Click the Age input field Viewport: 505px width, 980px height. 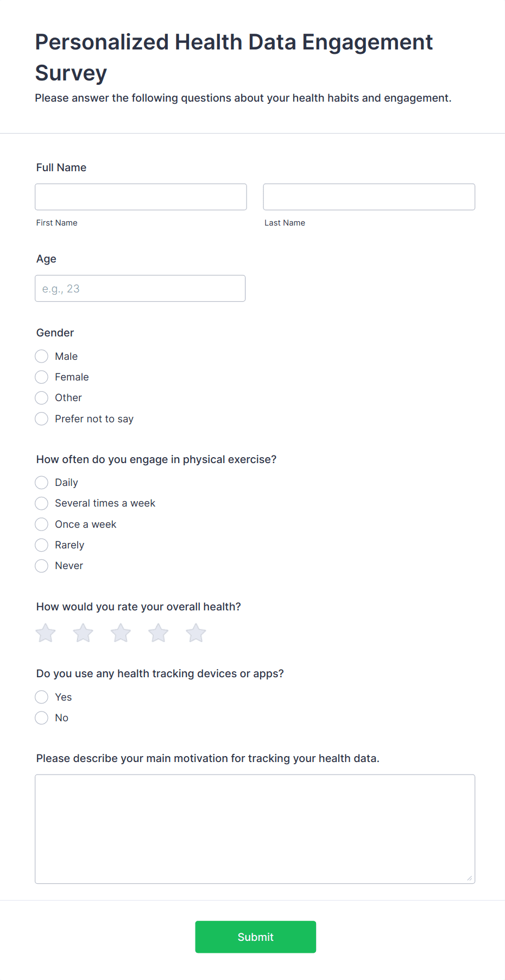[x=140, y=289]
